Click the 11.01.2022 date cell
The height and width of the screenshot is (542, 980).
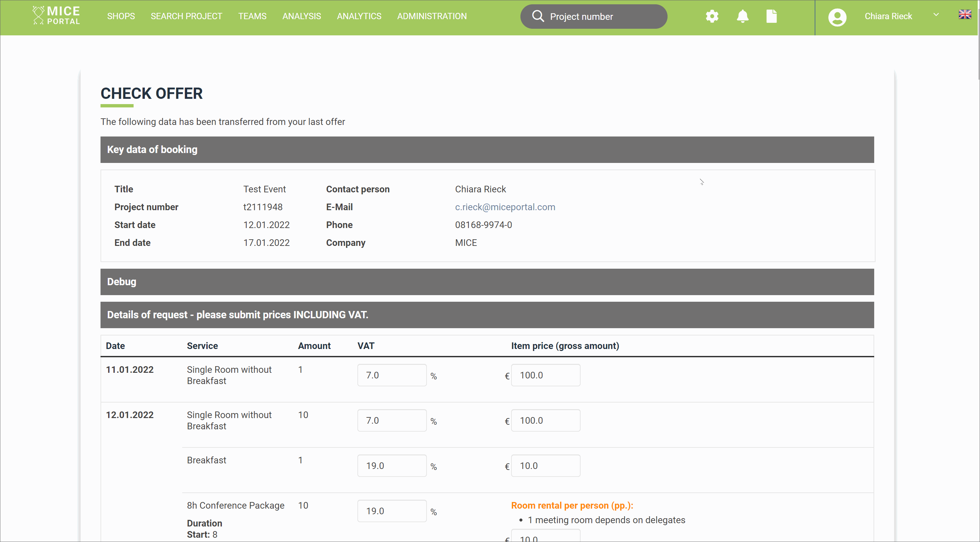coord(130,369)
